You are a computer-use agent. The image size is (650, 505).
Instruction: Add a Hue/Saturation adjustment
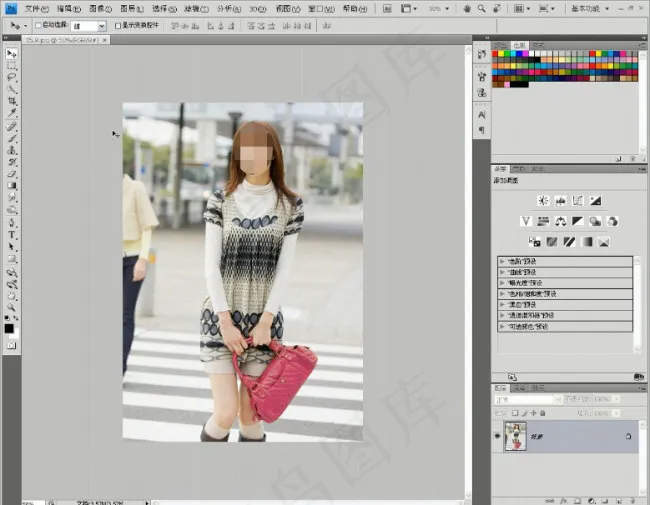(x=543, y=221)
